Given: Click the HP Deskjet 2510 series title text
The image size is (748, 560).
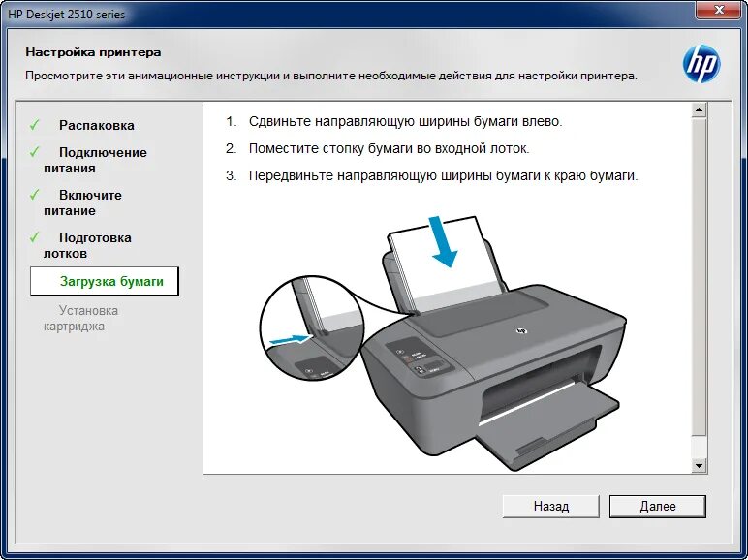Looking at the screenshot, I should point(66,15).
